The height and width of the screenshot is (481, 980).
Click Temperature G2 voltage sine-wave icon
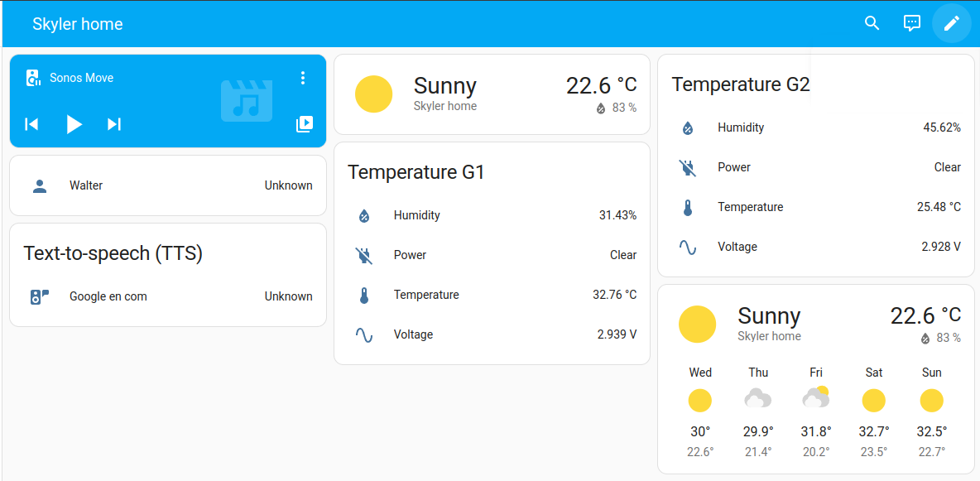pyautogui.click(x=688, y=247)
